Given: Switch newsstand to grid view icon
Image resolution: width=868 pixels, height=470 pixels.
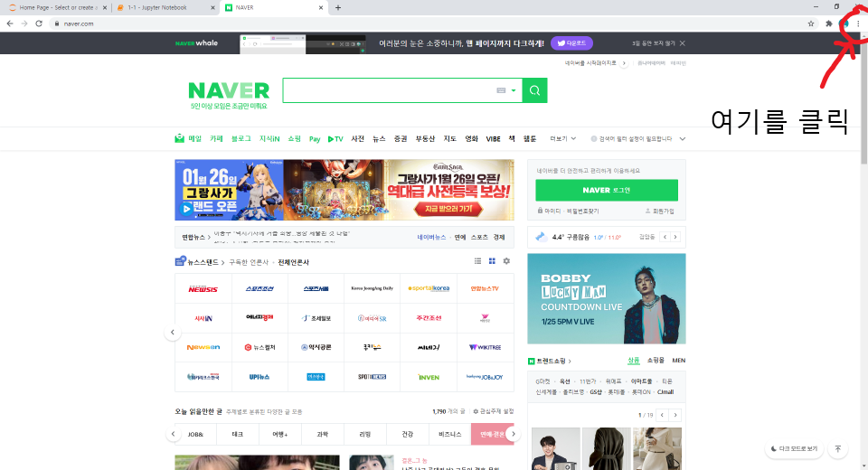Looking at the screenshot, I should [492, 261].
